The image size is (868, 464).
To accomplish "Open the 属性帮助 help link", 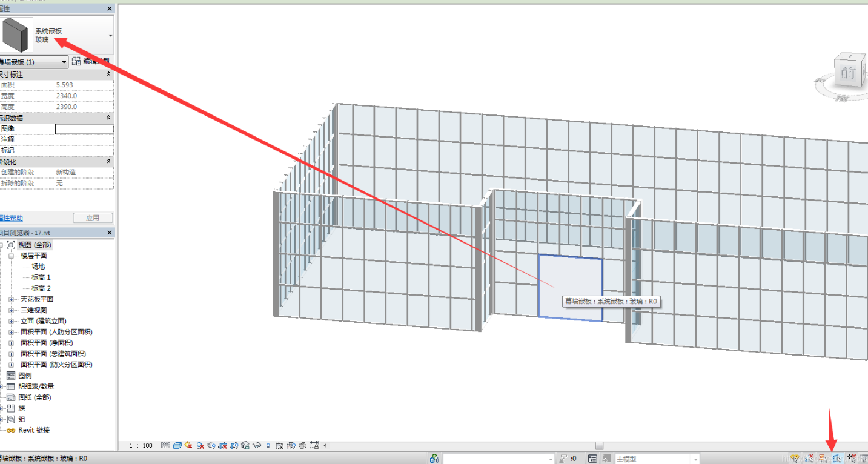I will [x=10, y=218].
